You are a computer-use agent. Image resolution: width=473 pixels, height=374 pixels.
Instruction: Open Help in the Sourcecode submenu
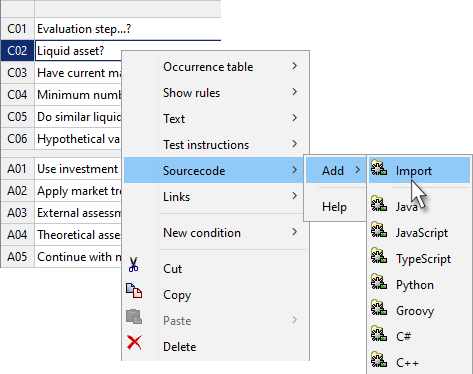tap(336, 206)
